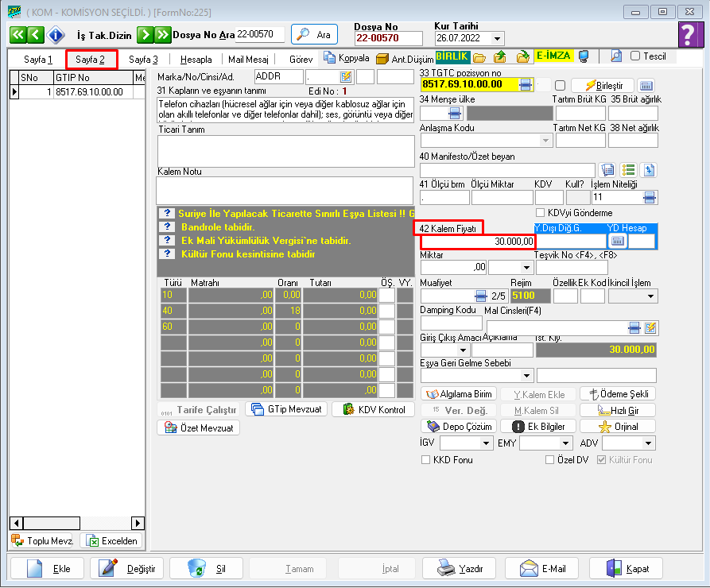Screen dimensions: 710x588
Task: Expand the Eşya Geri Gelme Sebebi dropdown
Action: (526, 375)
